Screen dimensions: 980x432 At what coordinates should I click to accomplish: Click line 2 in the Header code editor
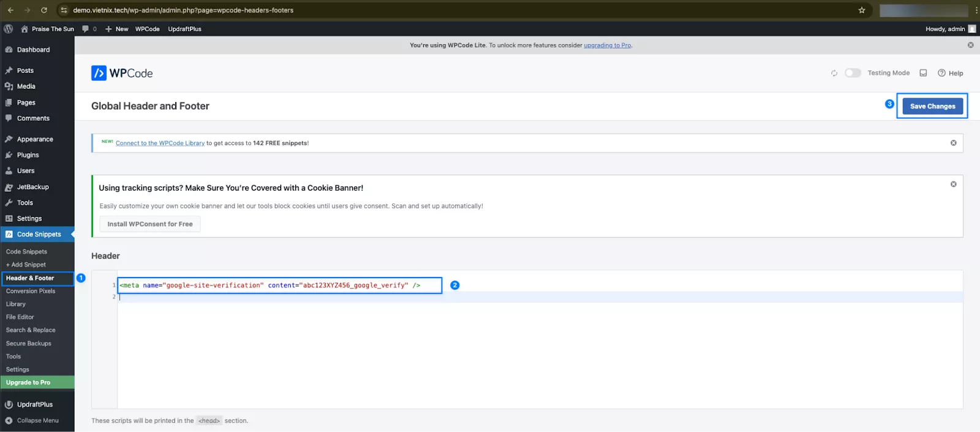click(540, 297)
